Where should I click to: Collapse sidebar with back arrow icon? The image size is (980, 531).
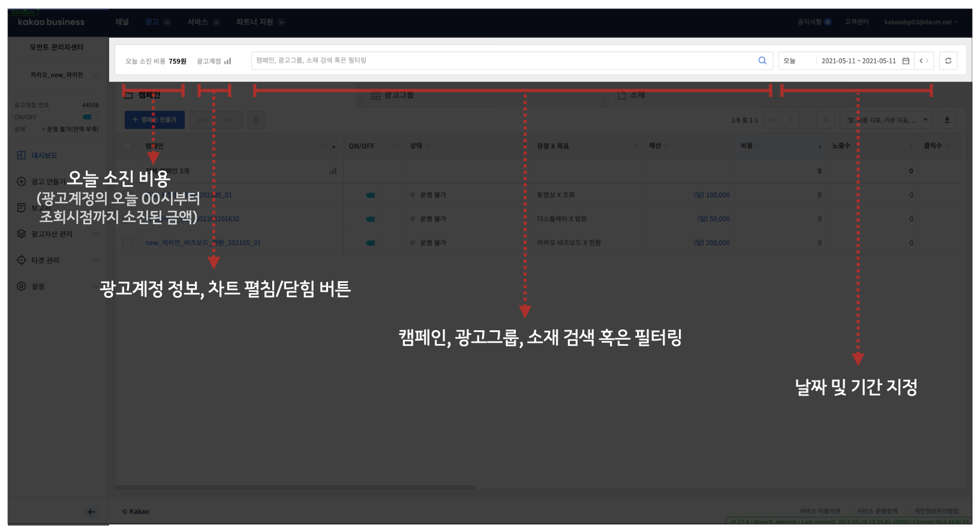click(91, 512)
